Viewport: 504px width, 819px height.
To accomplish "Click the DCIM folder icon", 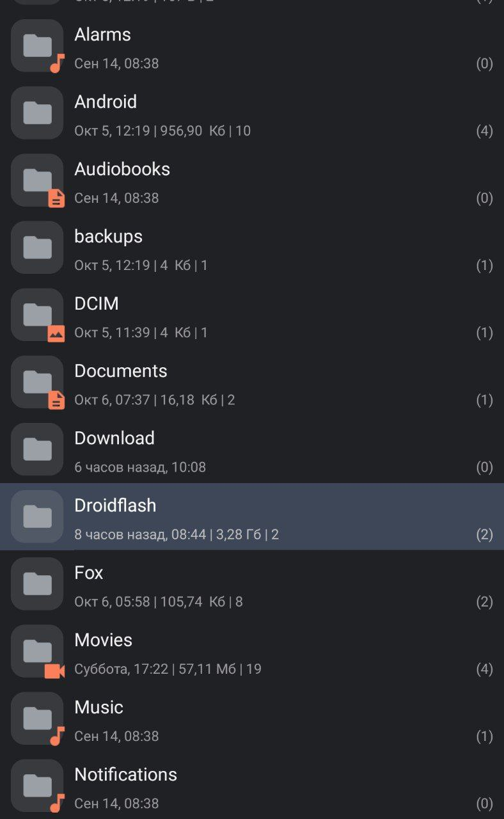I will 37,315.
